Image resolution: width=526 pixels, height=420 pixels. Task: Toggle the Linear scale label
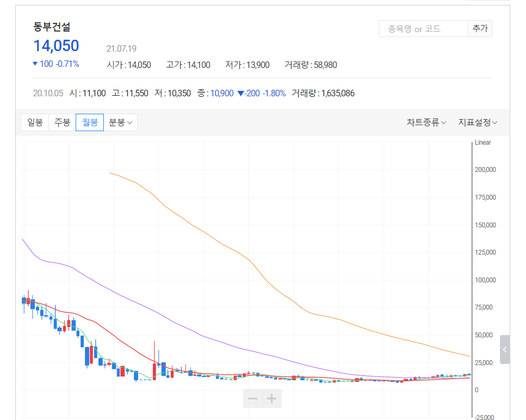tap(482, 142)
